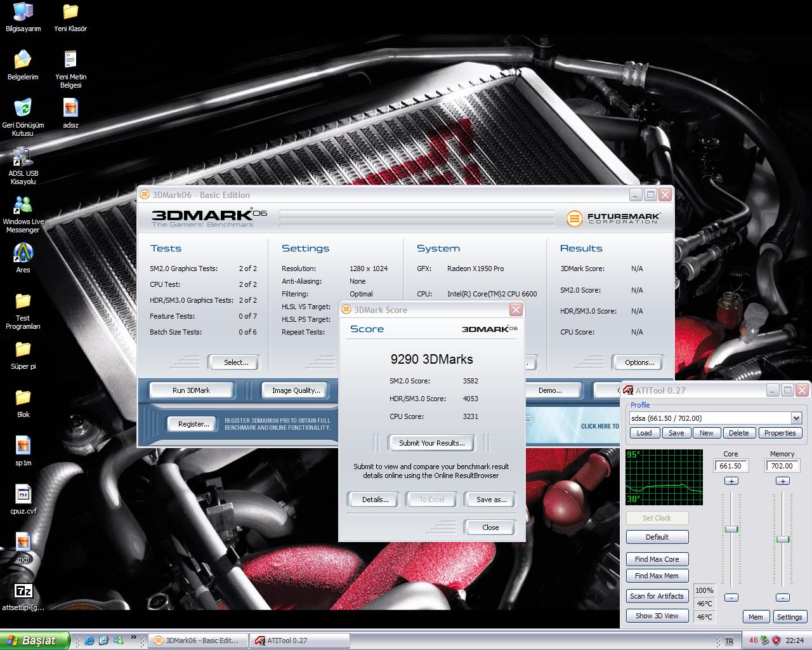
Task: Click Memory clock slider handle
Action: [x=783, y=540]
